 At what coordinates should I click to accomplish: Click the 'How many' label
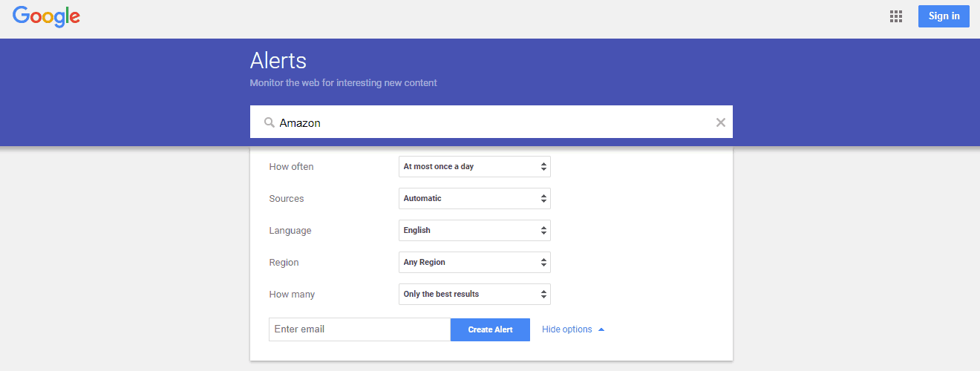(x=292, y=295)
